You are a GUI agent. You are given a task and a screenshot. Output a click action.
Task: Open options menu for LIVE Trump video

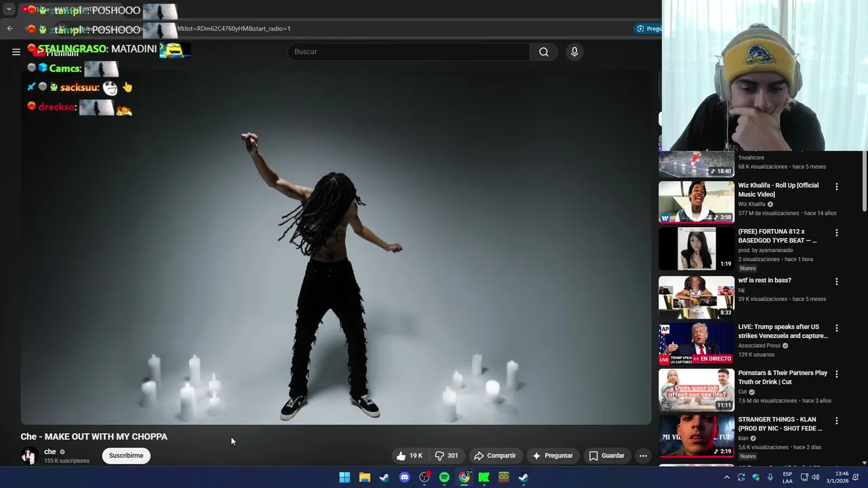coord(836,328)
